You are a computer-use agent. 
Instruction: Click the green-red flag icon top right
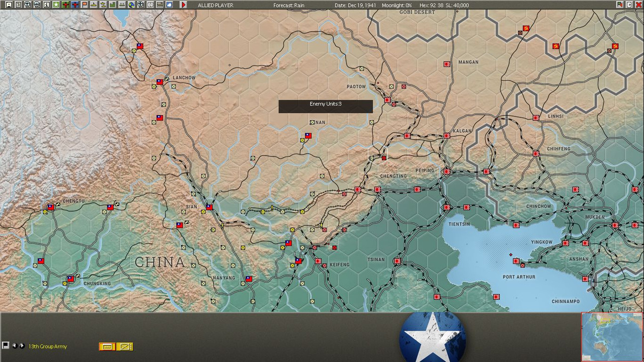click(x=620, y=5)
